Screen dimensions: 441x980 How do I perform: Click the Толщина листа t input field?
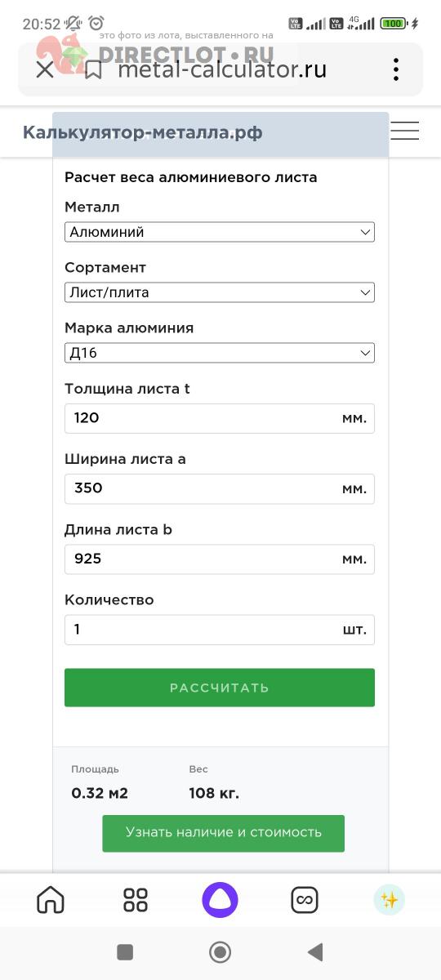coord(220,418)
